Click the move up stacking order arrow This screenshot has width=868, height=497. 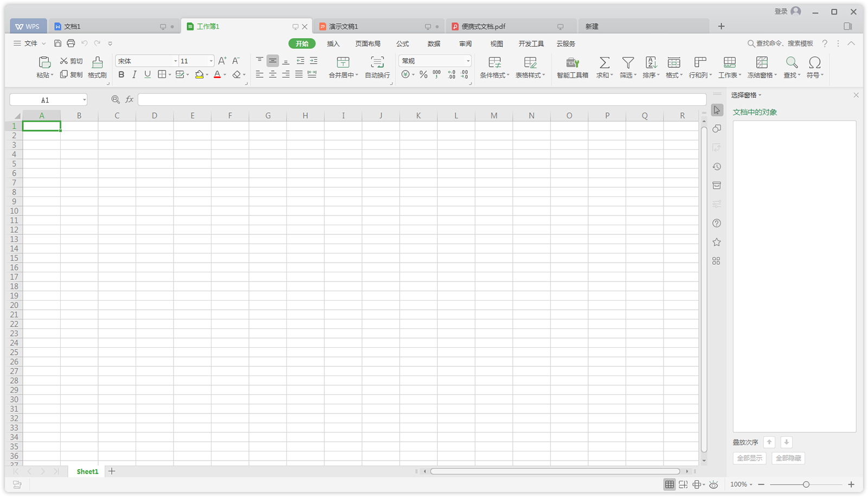tap(769, 442)
